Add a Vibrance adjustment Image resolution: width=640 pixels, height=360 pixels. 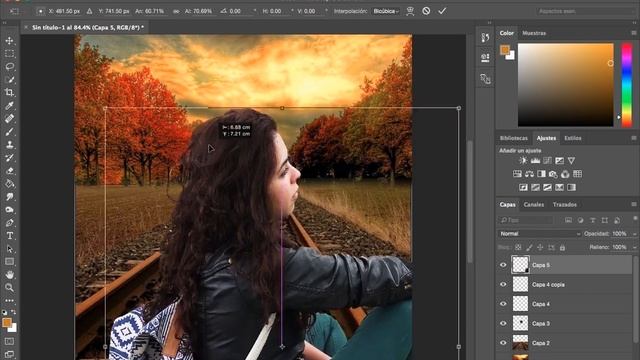click(571, 160)
